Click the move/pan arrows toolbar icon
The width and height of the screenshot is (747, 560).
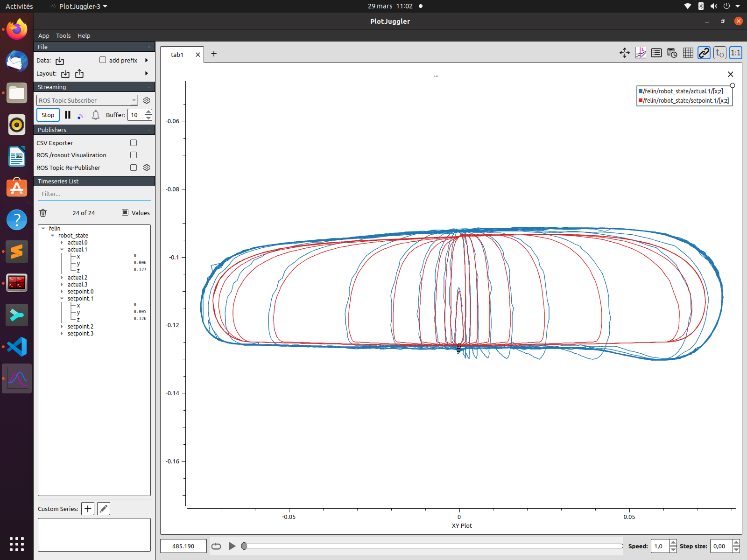(625, 53)
